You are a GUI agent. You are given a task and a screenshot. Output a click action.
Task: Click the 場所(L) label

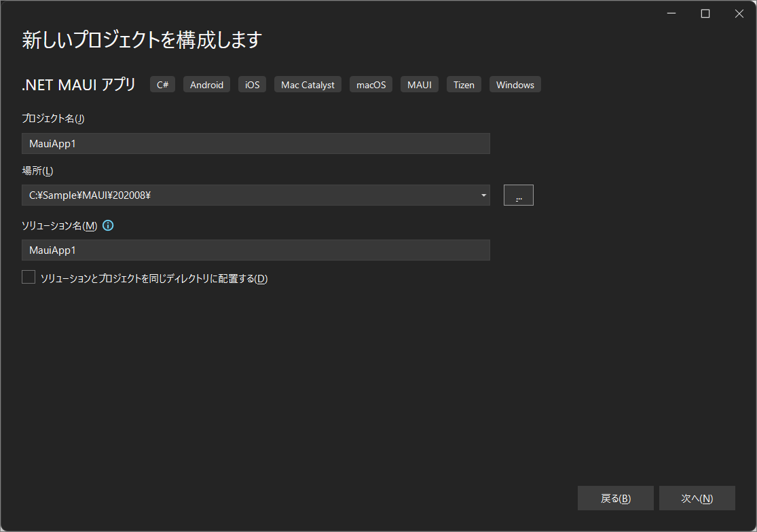pyautogui.click(x=37, y=171)
